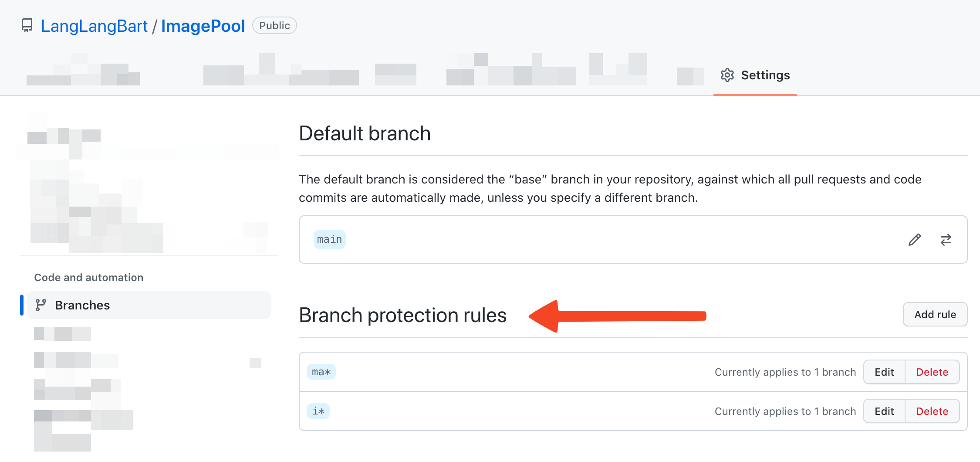Click the Public visibility badge
This screenshot has width=980, height=462.
[x=274, y=25]
